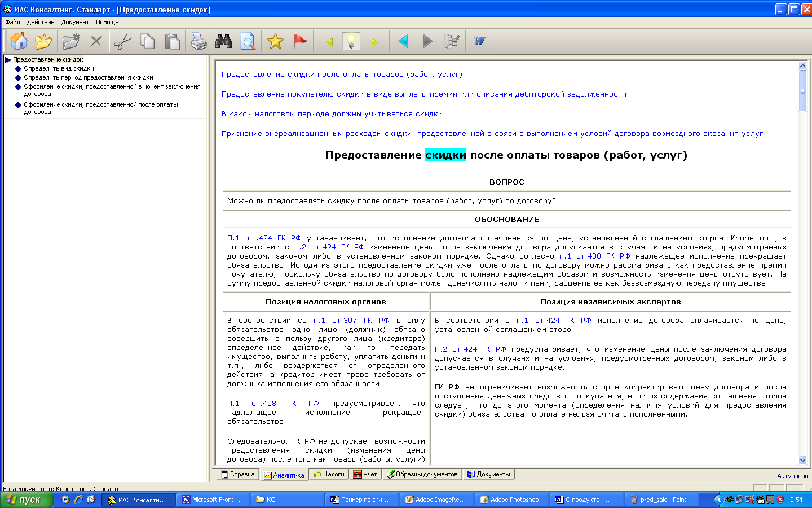Click scroll down arrow of document scrollbar

coord(803,461)
